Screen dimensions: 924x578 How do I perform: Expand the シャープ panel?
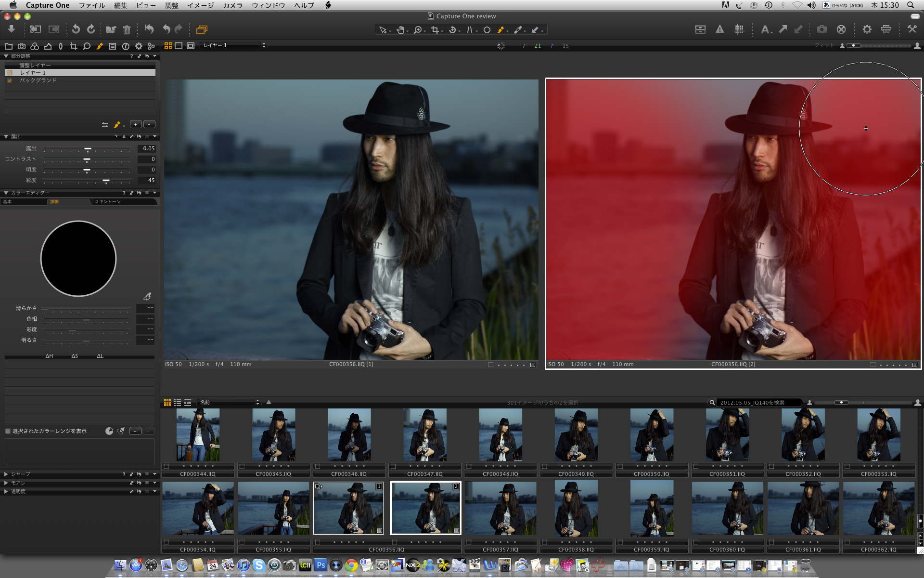click(6, 474)
